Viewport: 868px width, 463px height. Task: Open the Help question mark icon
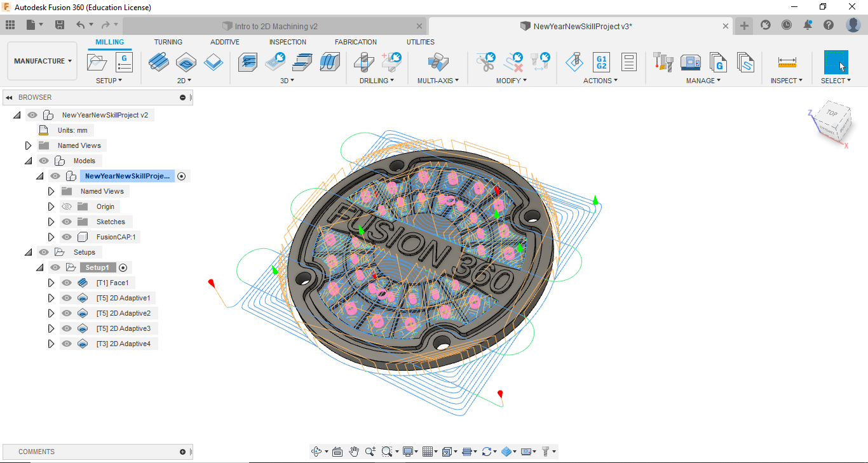829,25
